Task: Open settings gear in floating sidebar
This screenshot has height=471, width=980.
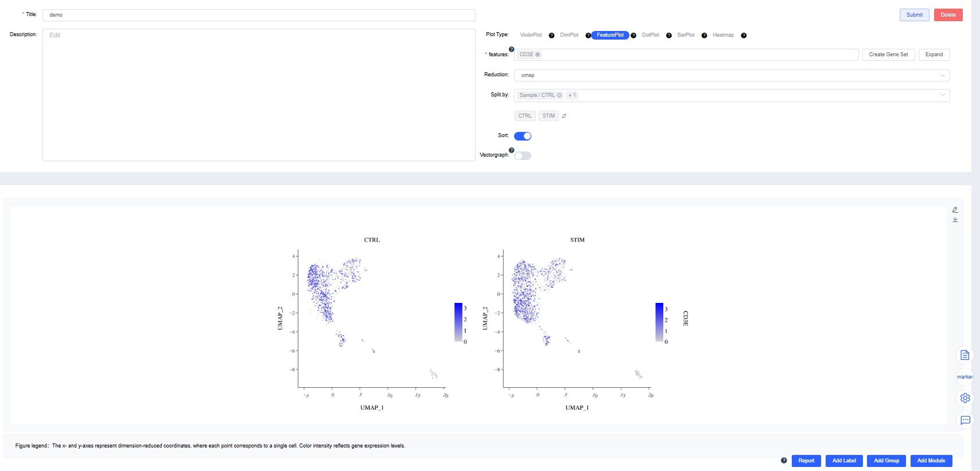Action: pos(965,398)
